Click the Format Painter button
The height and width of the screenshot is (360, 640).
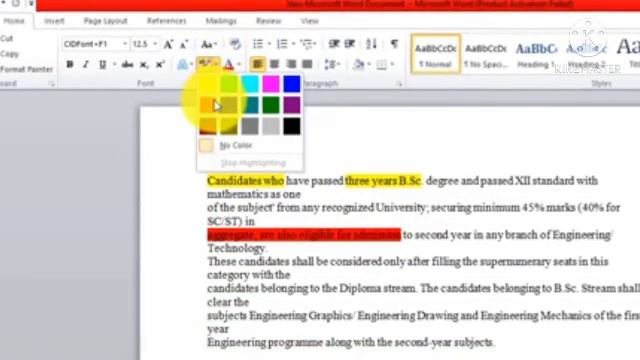[x=26, y=69]
